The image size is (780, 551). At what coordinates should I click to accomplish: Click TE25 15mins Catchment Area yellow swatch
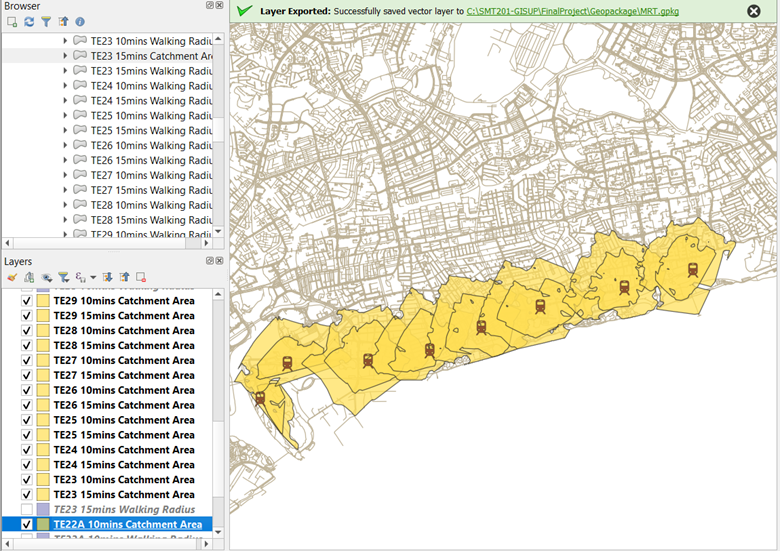[43, 435]
